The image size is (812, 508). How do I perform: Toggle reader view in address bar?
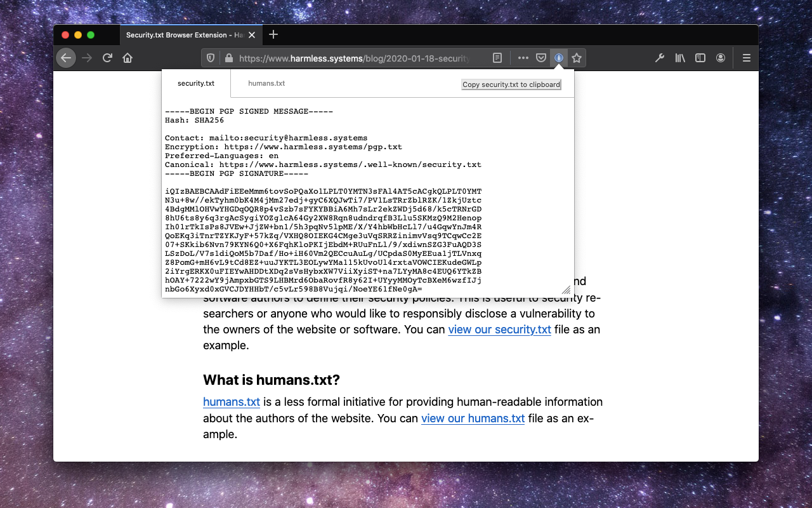click(x=497, y=58)
